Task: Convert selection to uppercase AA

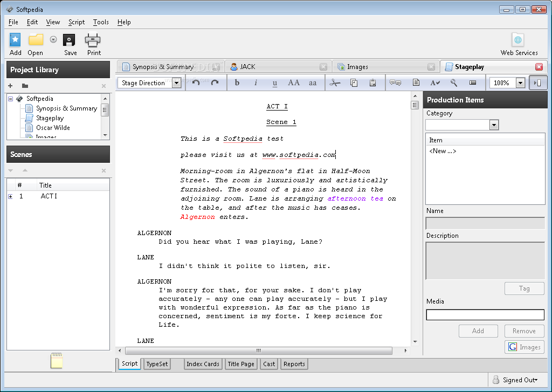Action: [294, 82]
